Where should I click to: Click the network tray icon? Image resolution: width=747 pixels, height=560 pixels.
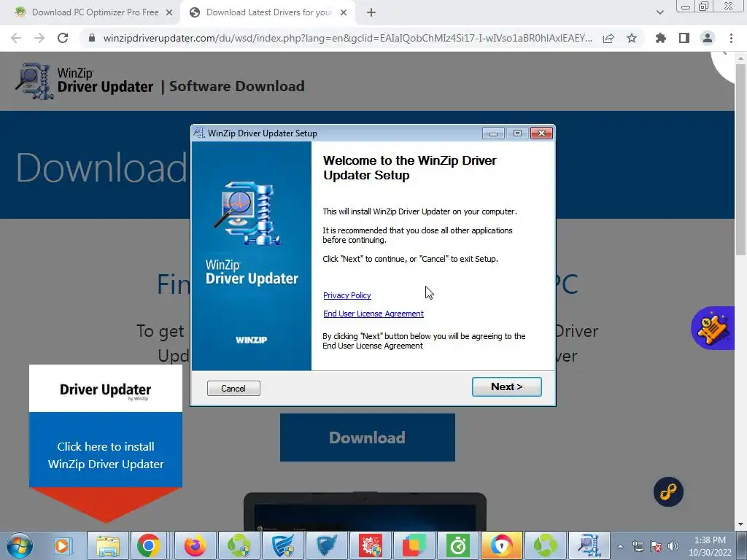pos(638,546)
